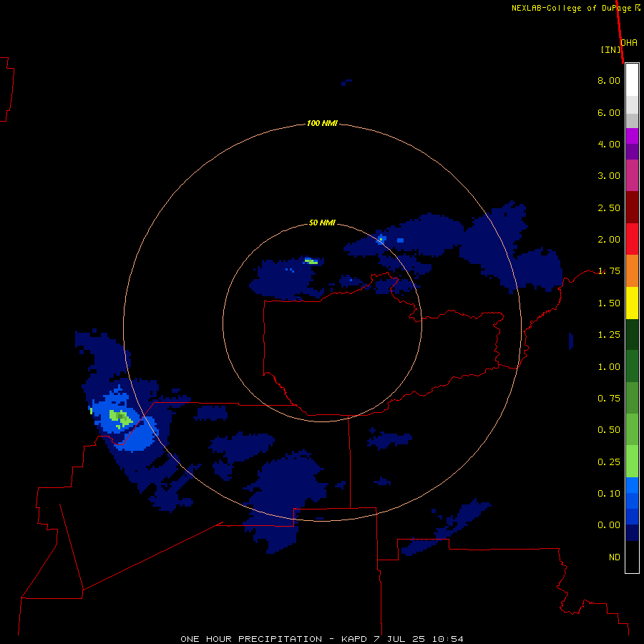This screenshot has width=644, height=644.
Task: Select the 3.00 legend value
Action: 609,176
